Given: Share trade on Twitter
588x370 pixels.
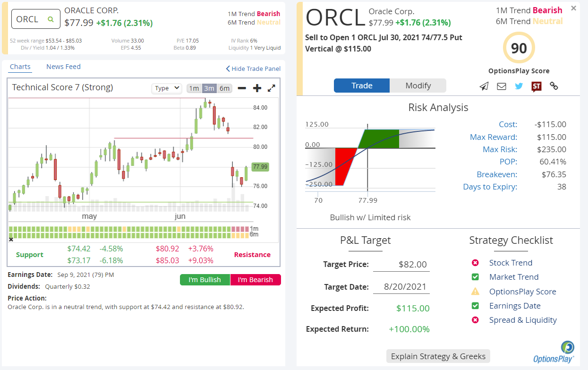Looking at the screenshot, I should 519,86.
